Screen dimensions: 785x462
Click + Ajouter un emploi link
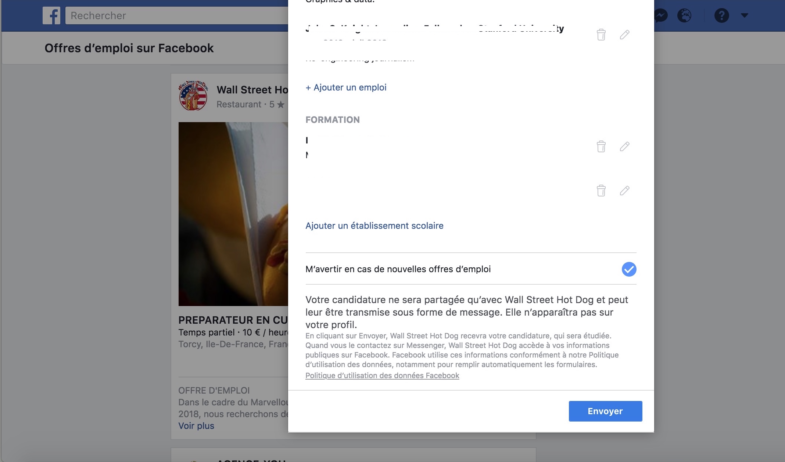346,88
